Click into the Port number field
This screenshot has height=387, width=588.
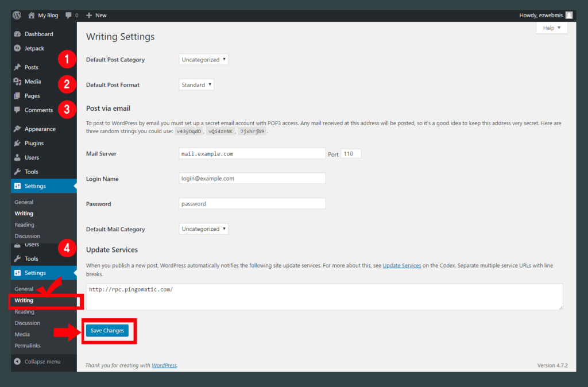pos(351,154)
